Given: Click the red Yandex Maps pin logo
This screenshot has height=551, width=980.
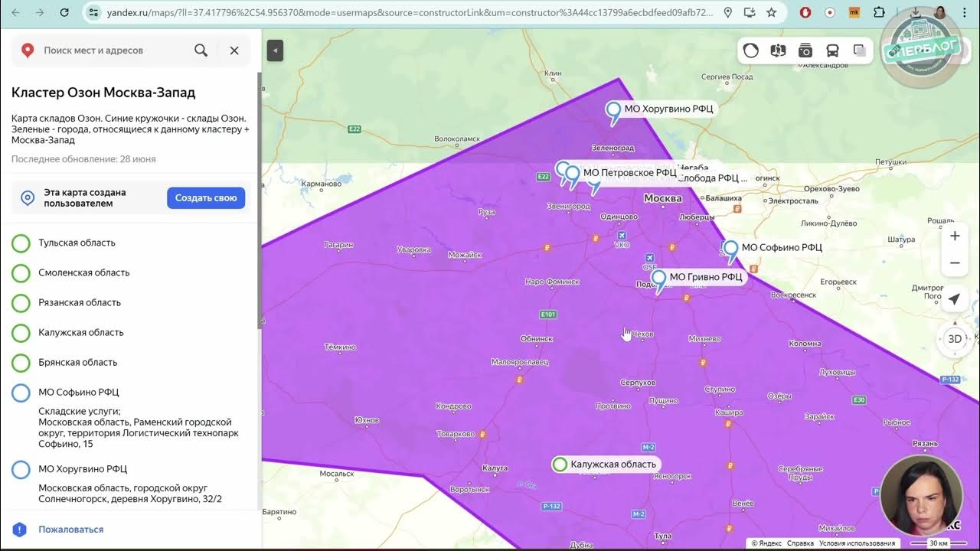Looking at the screenshot, I should pos(28,51).
